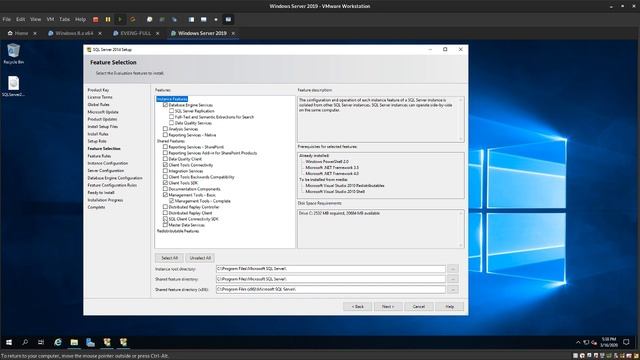The image size is (640, 360).
Task: Open the Help menu in VMware
Action: pyautogui.click(x=80, y=19)
